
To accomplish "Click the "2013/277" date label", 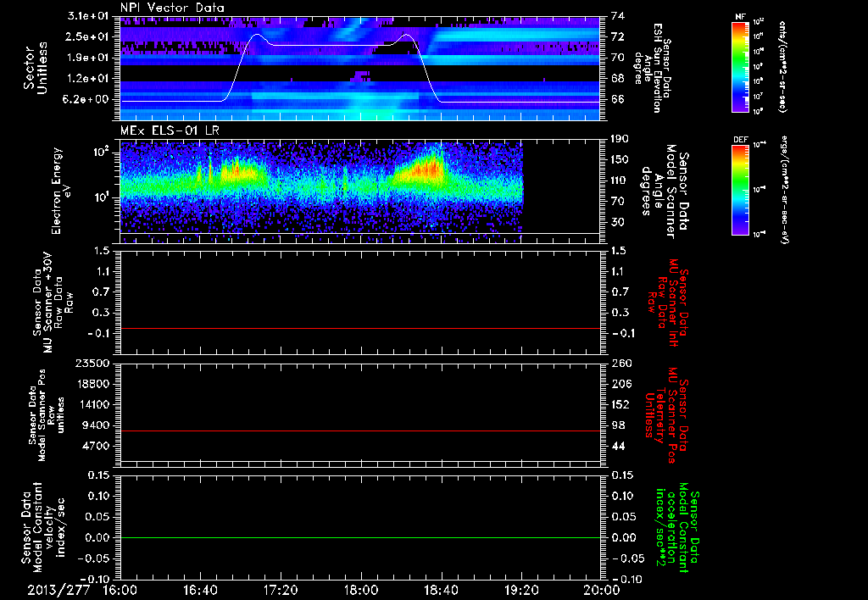I will click(58, 590).
